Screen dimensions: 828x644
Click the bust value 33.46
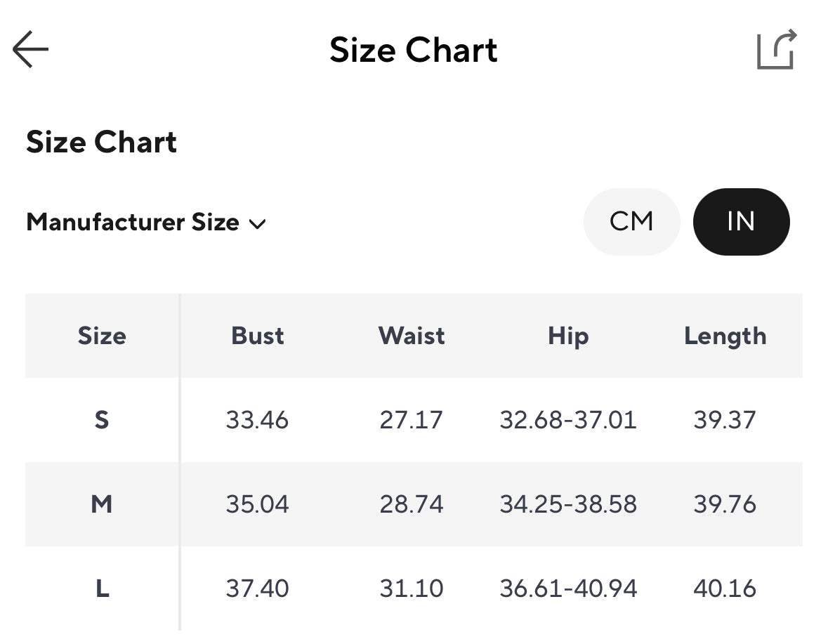(x=257, y=420)
